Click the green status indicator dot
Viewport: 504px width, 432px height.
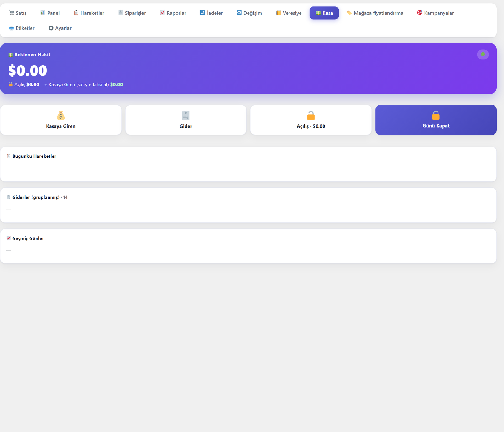(483, 55)
